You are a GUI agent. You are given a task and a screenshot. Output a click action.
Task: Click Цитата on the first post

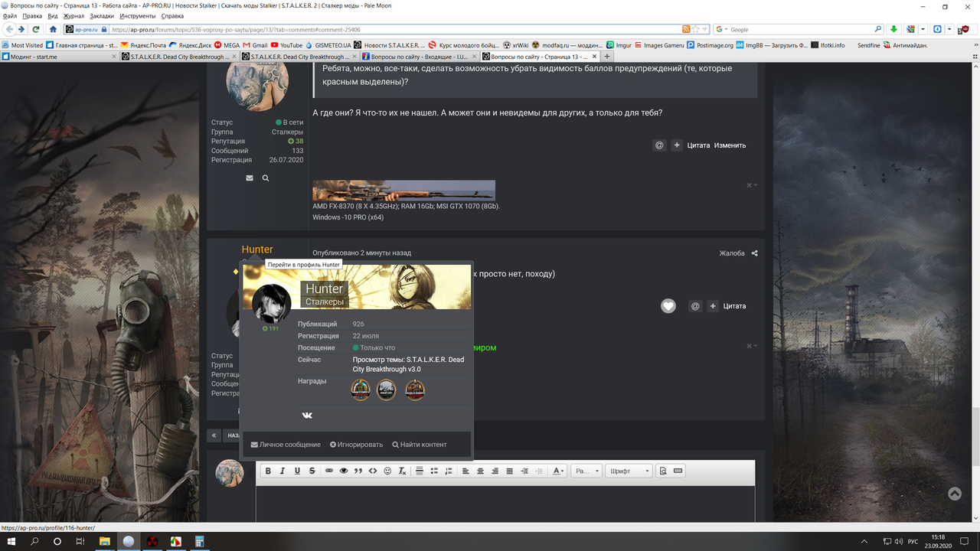tap(698, 145)
